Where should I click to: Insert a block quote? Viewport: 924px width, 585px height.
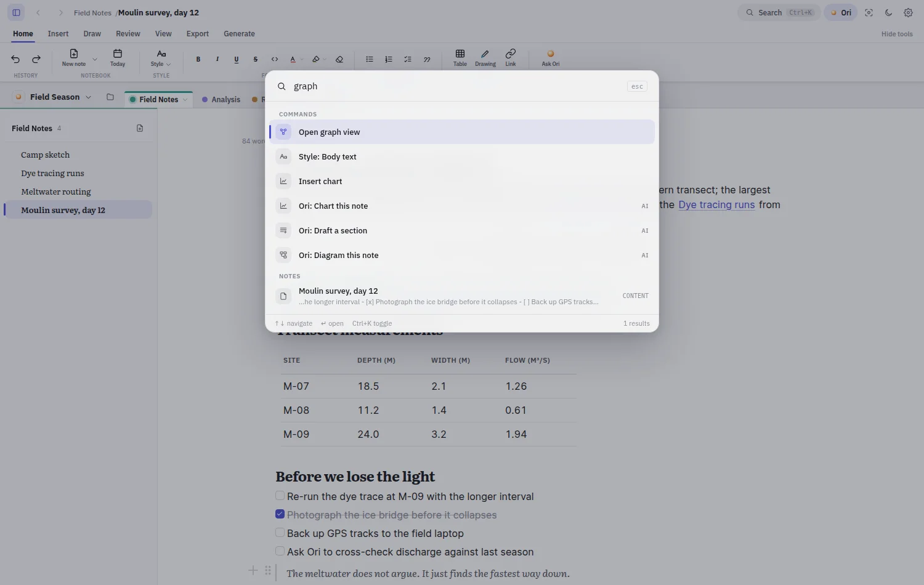pos(427,59)
